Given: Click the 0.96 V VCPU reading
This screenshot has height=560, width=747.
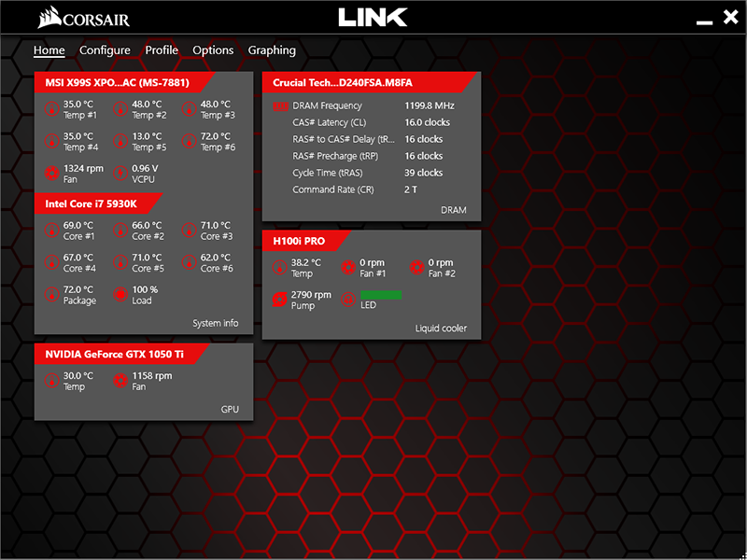Looking at the screenshot, I should click(145, 169).
